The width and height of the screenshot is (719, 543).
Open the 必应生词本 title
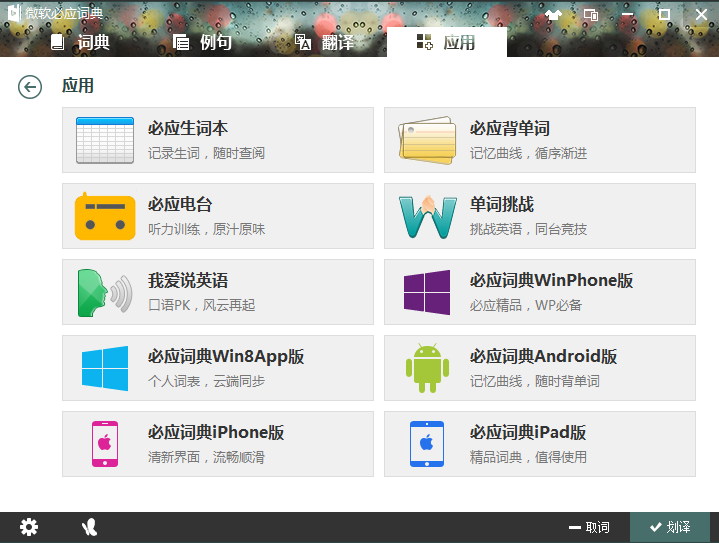tap(188, 128)
